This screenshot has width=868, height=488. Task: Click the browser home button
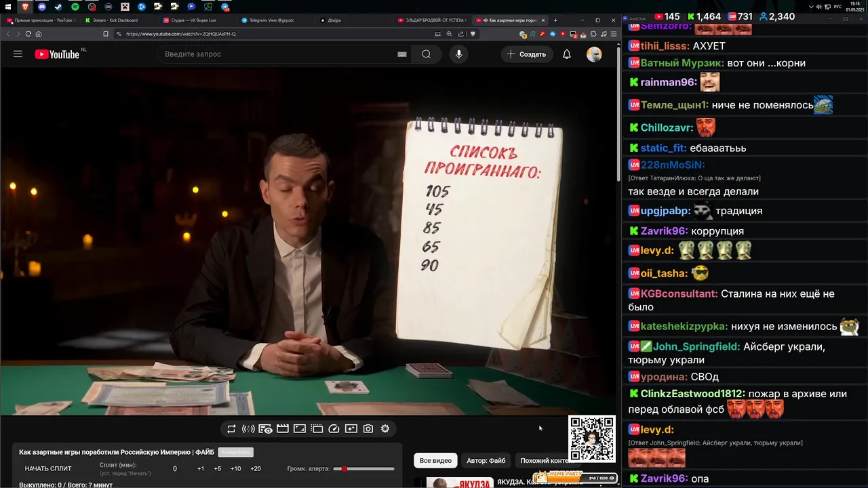(39, 34)
